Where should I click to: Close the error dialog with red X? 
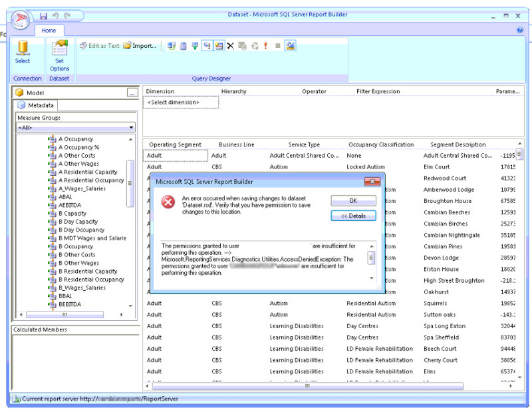[x=372, y=182]
